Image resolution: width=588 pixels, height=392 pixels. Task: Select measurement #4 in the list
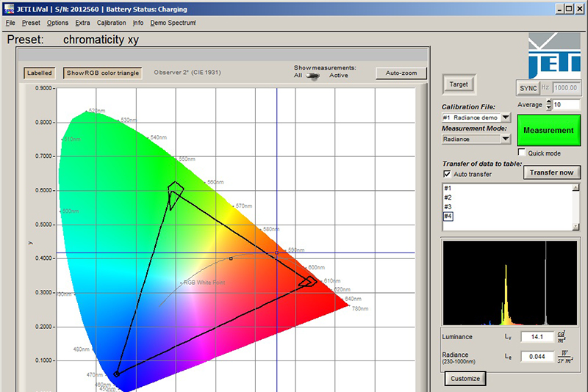pyautogui.click(x=448, y=217)
